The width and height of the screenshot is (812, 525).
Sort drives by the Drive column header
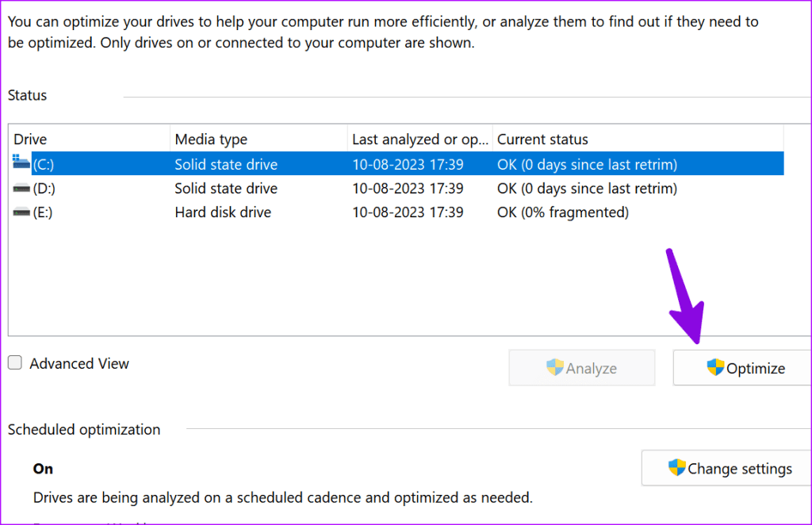click(x=30, y=139)
